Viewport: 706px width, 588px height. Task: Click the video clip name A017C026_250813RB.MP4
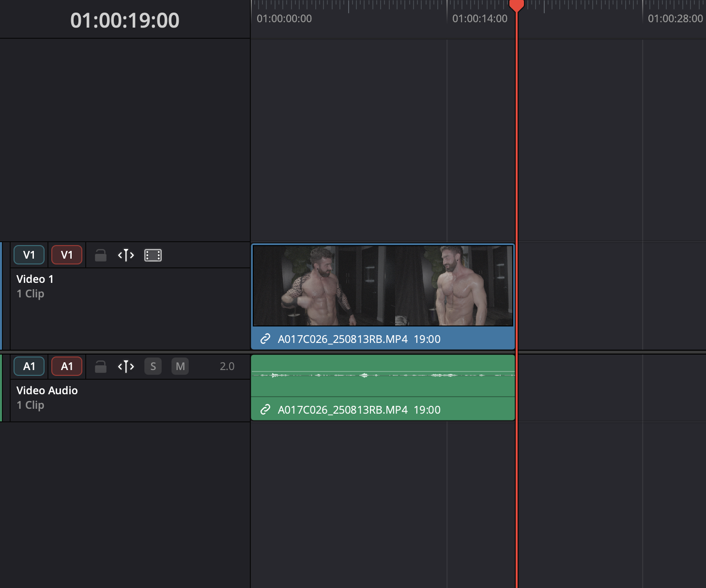tap(343, 339)
